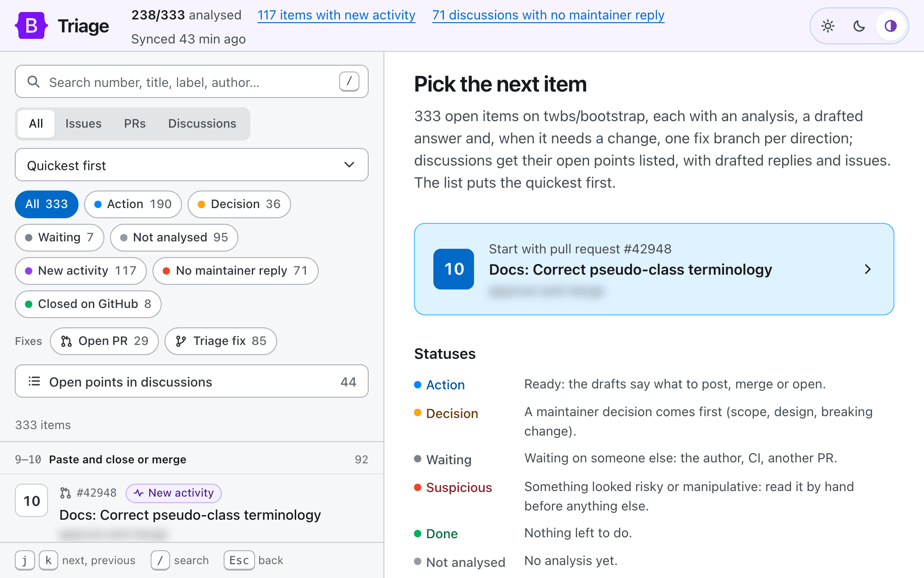Click the Start with pull request #42948 text

point(580,249)
